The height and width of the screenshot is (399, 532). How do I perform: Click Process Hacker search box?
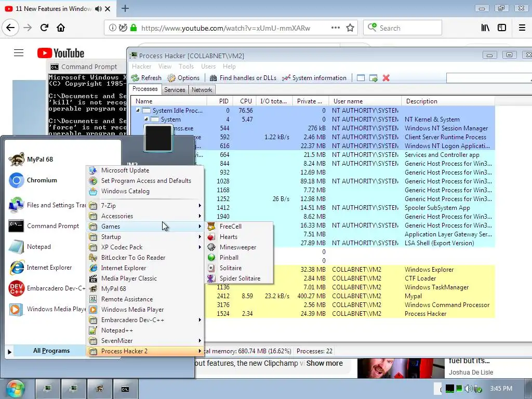pos(488,78)
